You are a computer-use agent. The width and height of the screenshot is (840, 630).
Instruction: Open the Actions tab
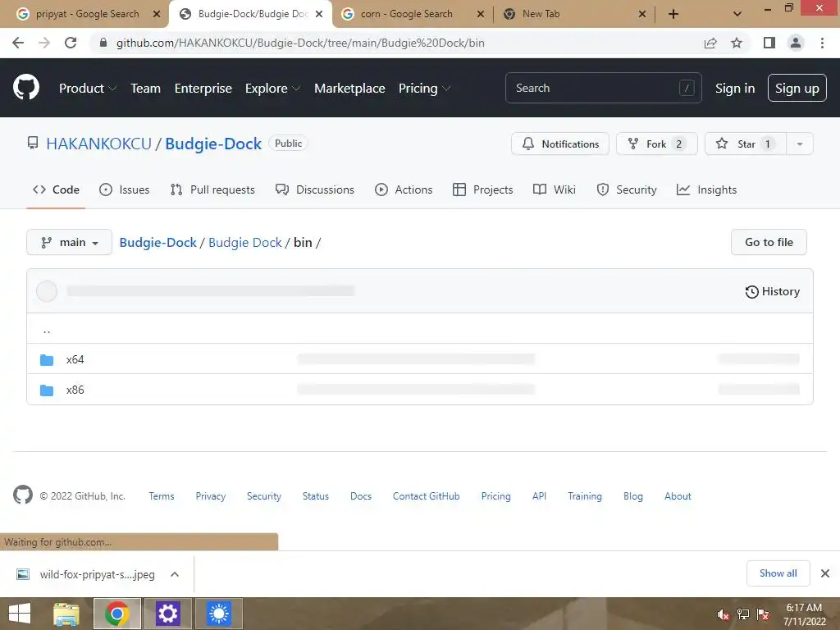pos(404,189)
